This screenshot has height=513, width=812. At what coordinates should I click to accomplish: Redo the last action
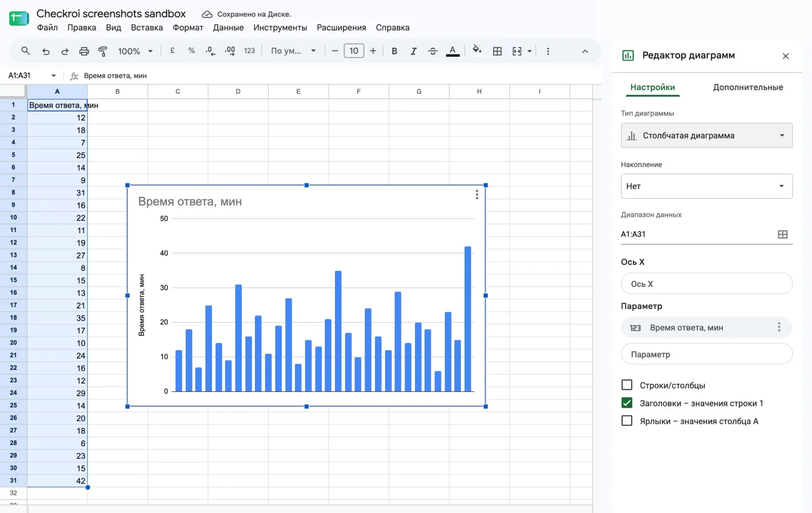(65, 51)
